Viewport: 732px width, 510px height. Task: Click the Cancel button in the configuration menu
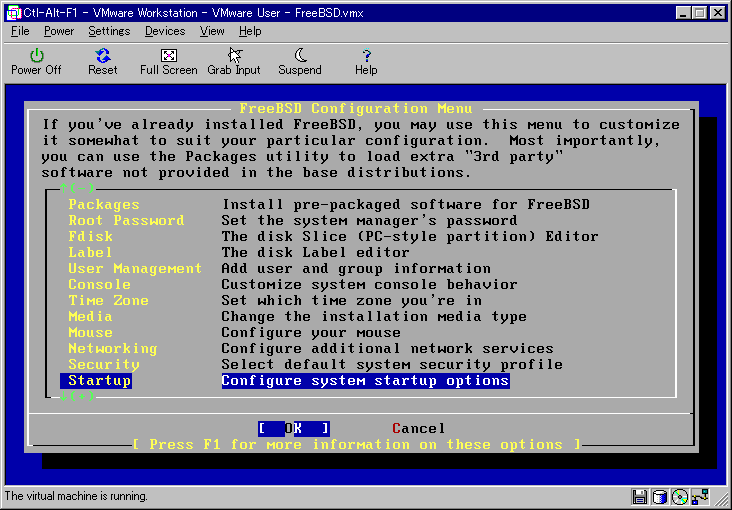coord(419,429)
